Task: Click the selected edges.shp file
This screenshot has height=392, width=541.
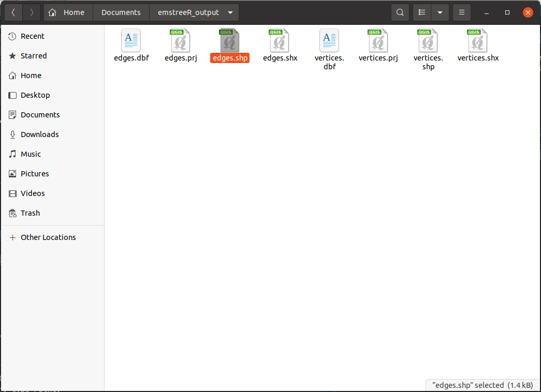Action: 229,41
